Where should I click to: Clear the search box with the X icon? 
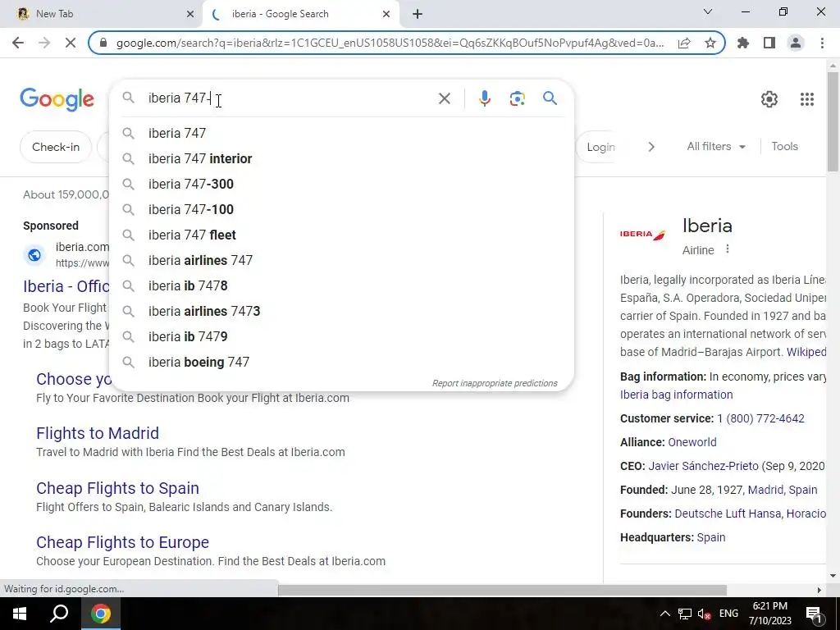444,98
